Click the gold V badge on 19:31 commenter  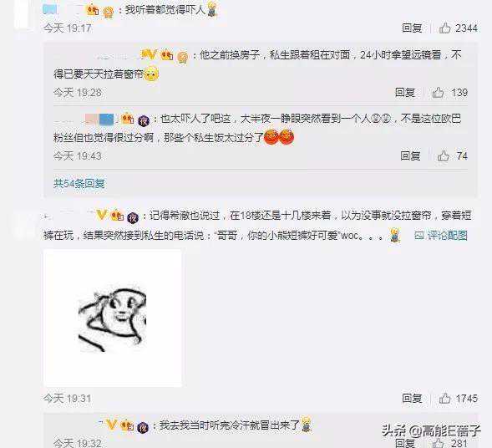pyautogui.click(x=102, y=215)
